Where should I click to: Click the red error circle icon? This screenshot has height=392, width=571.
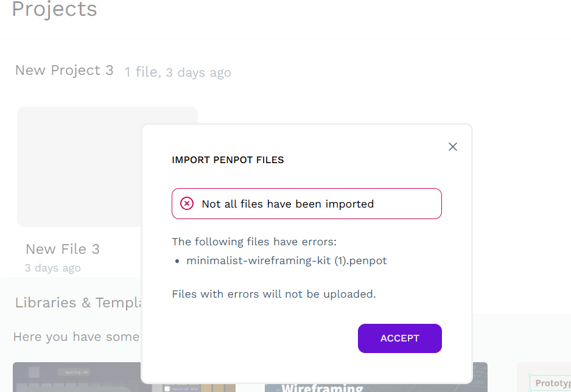[187, 204]
